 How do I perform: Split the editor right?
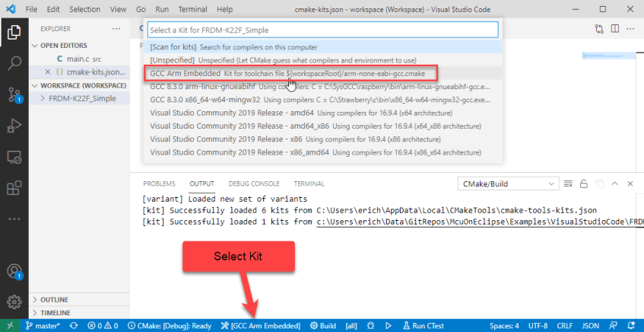617,29
